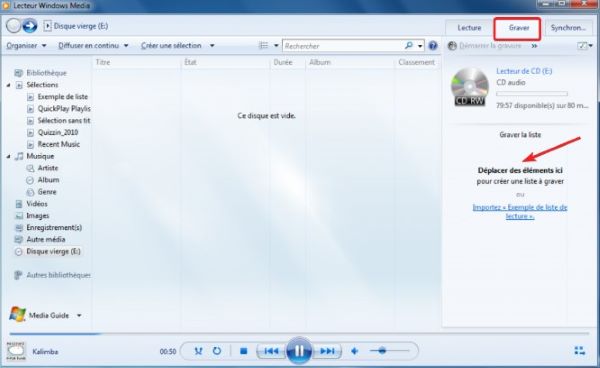Click Créer une sélection

[x=171, y=46]
